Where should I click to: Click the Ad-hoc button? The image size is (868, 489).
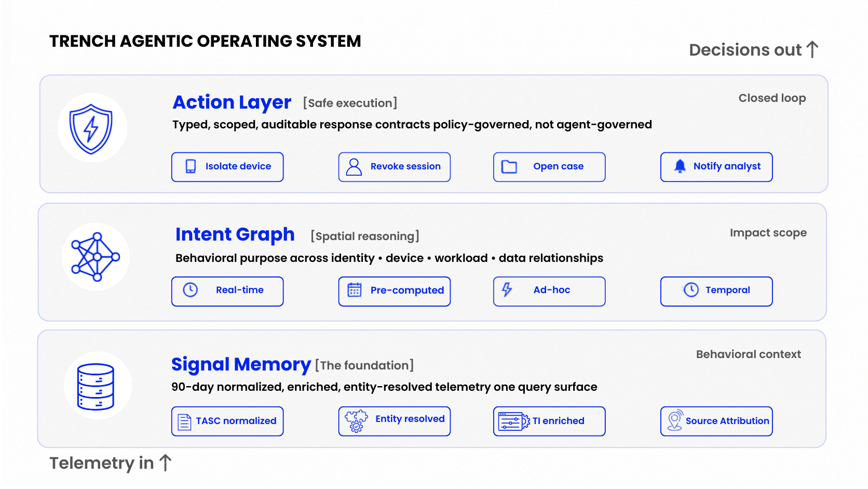coord(549,292)
